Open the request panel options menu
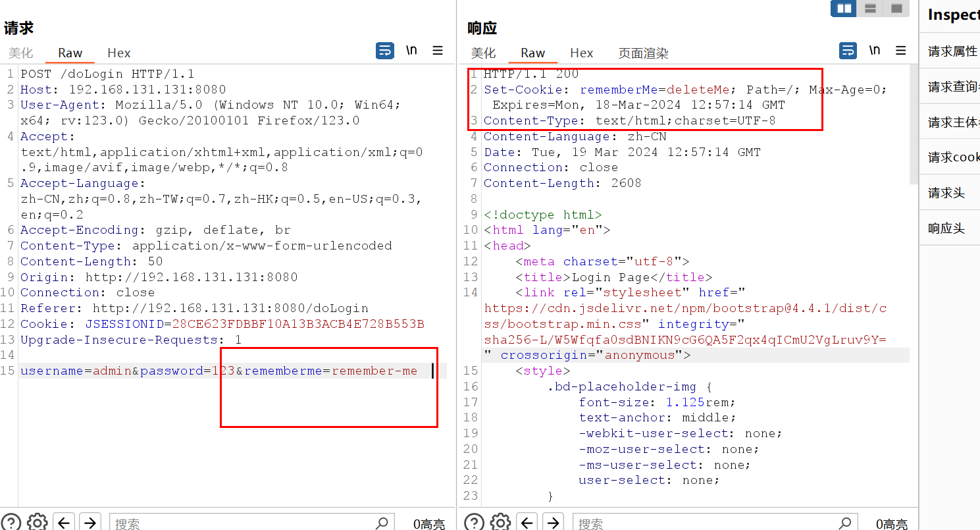980x530 pixels. (438, 51)
